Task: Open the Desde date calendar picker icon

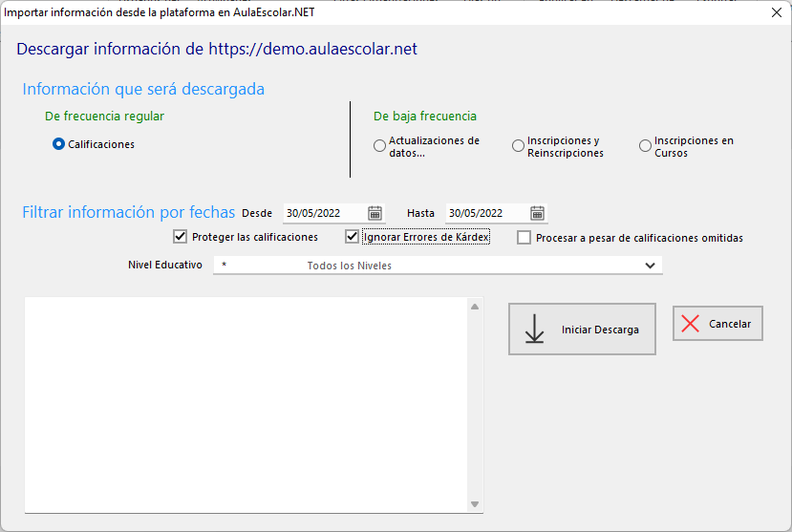Action: pos(375,213)
